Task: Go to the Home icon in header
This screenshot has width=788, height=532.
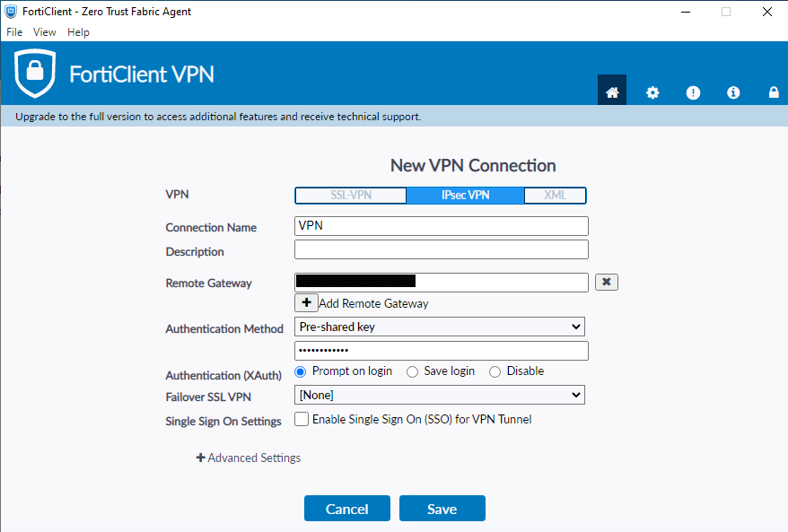Action: tap(611, 92)
